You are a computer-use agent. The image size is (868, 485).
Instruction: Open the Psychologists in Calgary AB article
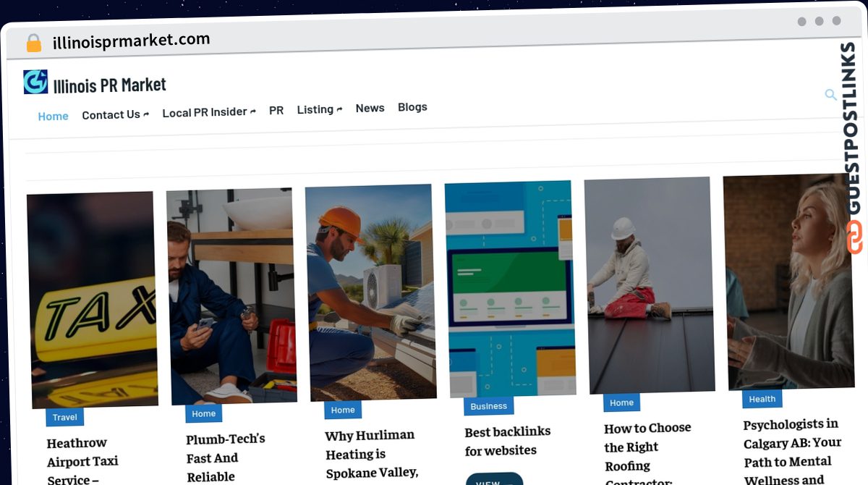pos(793,451)
